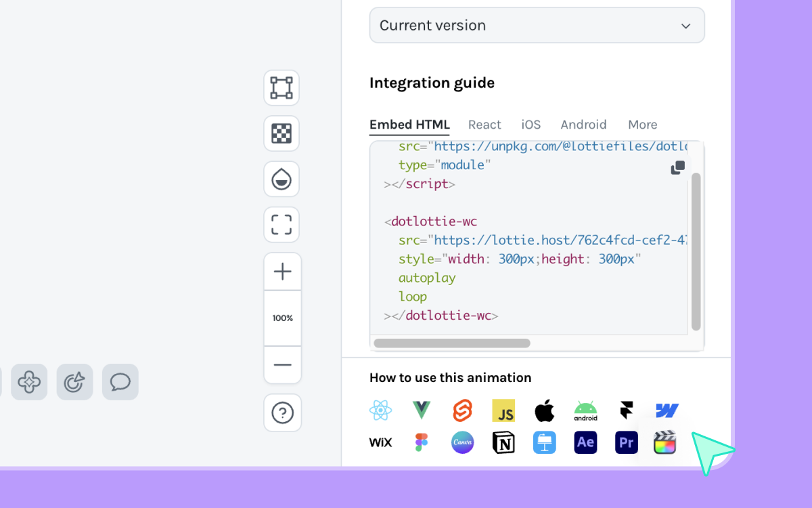Viewport: 812px width, 508px height.
Task: Open the More tab in integration guide
Action: tap(642, 125)
